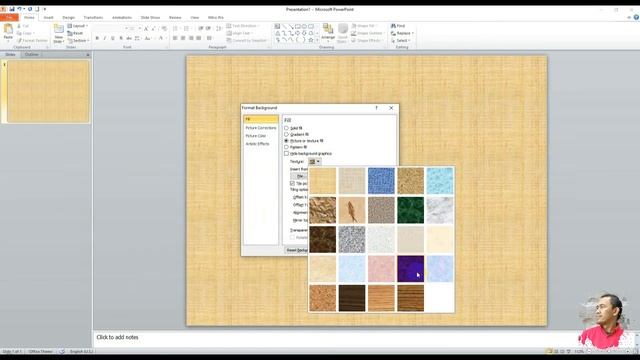Screen dimensions: 640x360
Task: Switch to the Slide Show ribbon tab
Action: [150, 18]
